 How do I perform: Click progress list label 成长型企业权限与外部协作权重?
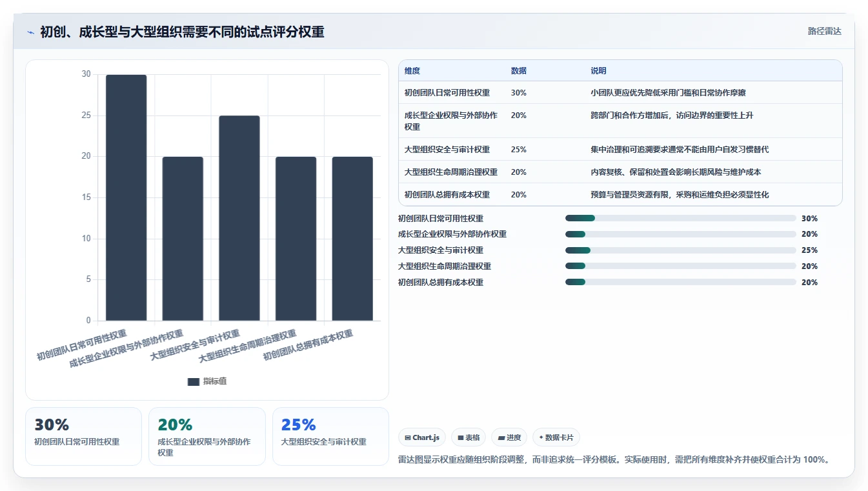452,234
